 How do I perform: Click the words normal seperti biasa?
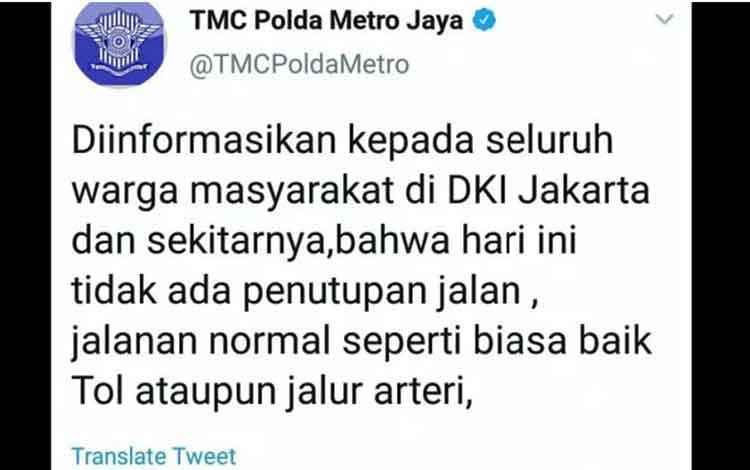(388, 342)
